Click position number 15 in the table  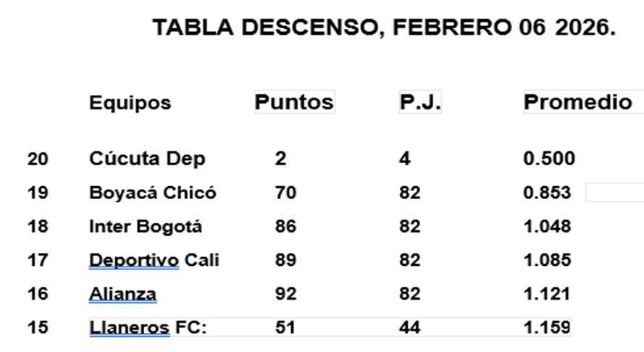click(38, 327)
